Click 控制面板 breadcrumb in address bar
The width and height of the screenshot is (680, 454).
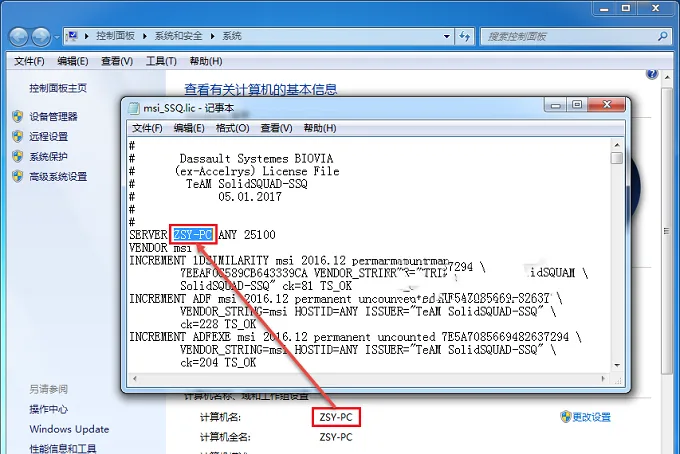[115, 36]
